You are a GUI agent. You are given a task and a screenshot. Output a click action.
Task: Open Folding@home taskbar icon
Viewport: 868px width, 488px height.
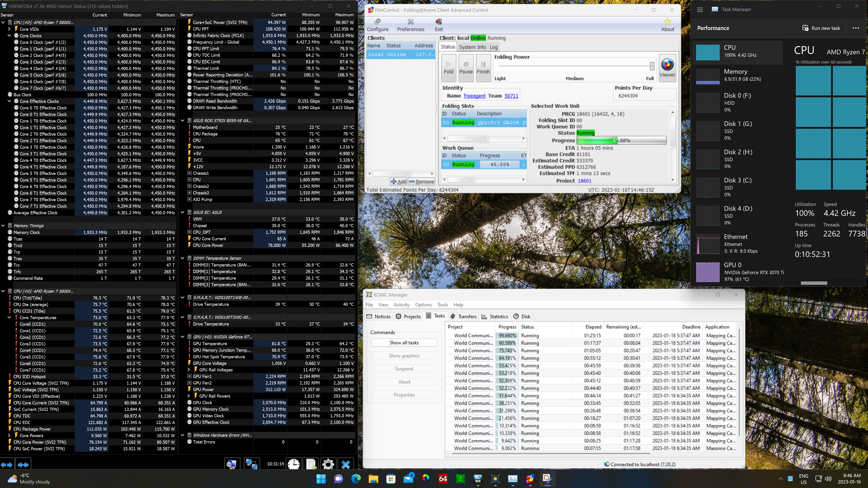pos(530,479)
